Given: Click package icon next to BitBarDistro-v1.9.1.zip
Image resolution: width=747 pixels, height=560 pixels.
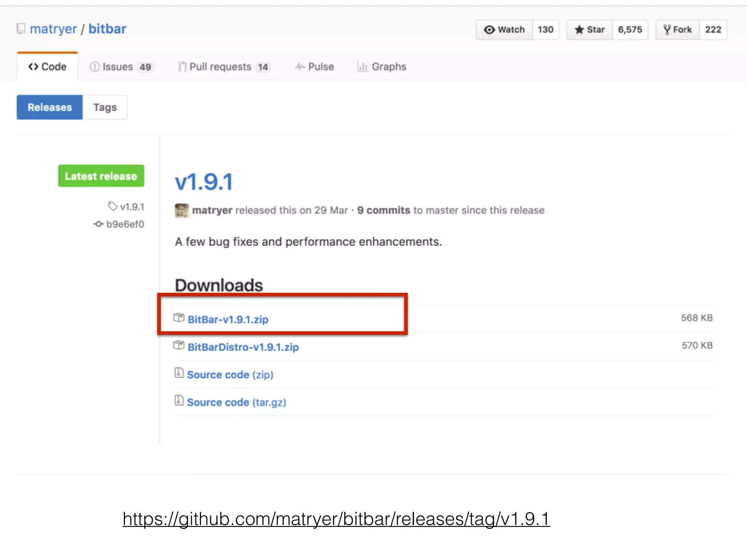Looking at the screenshot, I should [x=179, y=345].
